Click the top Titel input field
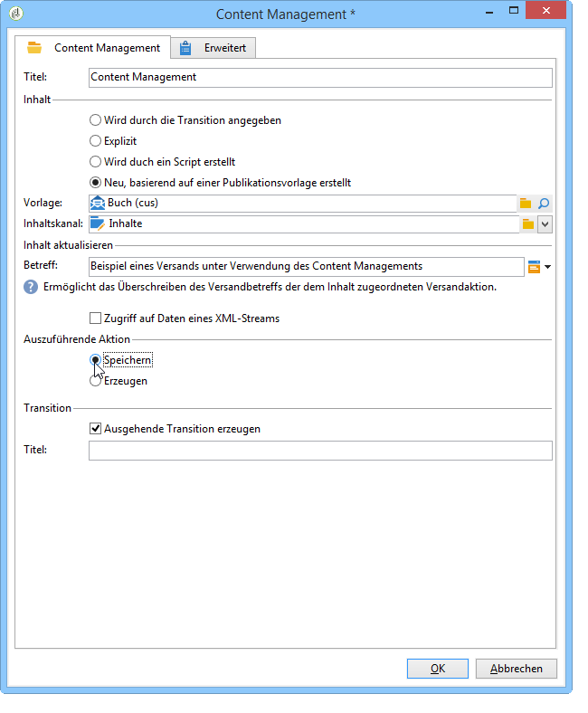 coord(320,77)
